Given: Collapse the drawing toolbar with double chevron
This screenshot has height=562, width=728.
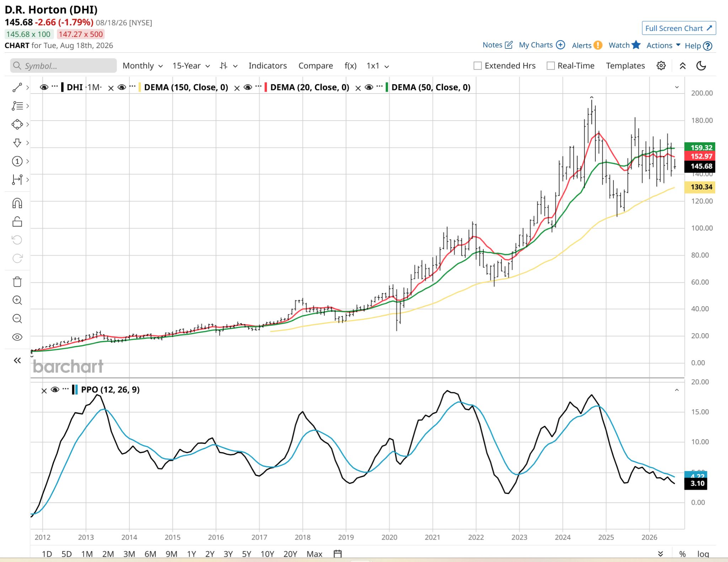Looking at the screenshot, I should click(x=17, y=361).
